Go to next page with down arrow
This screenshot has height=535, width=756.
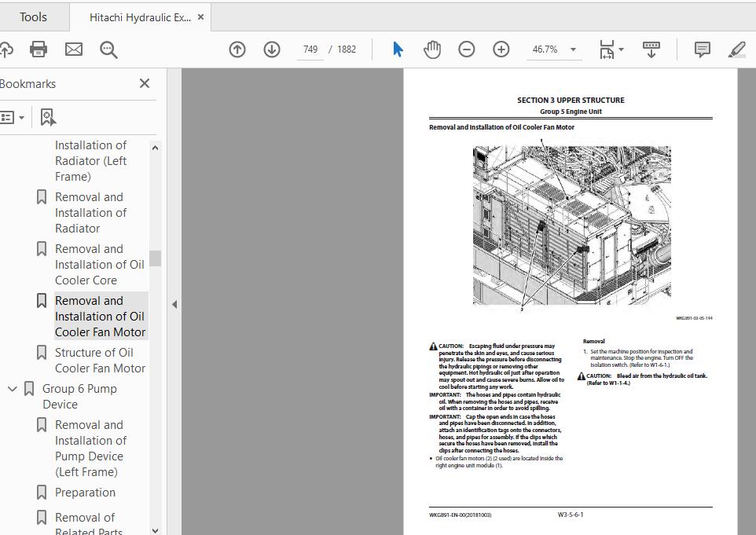271,49
